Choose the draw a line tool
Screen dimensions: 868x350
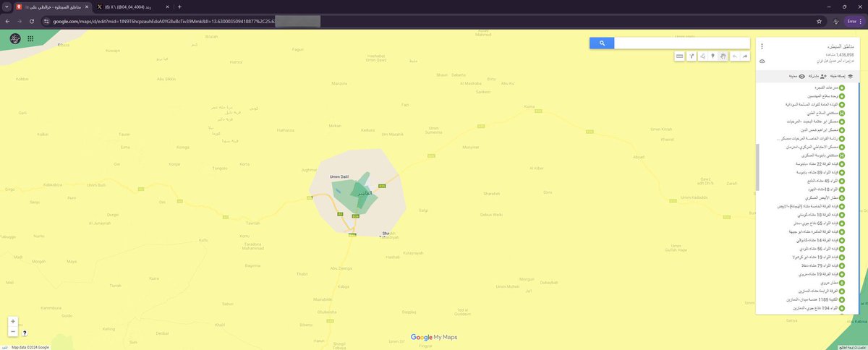tap(702, 56)
